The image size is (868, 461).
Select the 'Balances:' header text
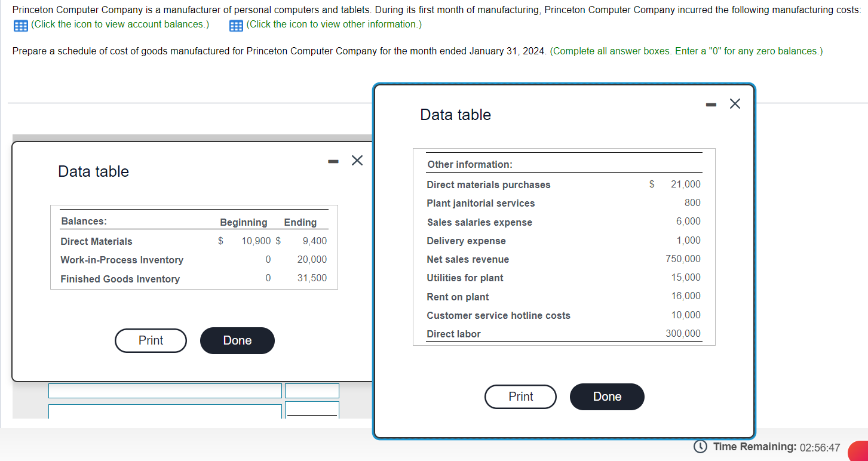coord(84,222)
